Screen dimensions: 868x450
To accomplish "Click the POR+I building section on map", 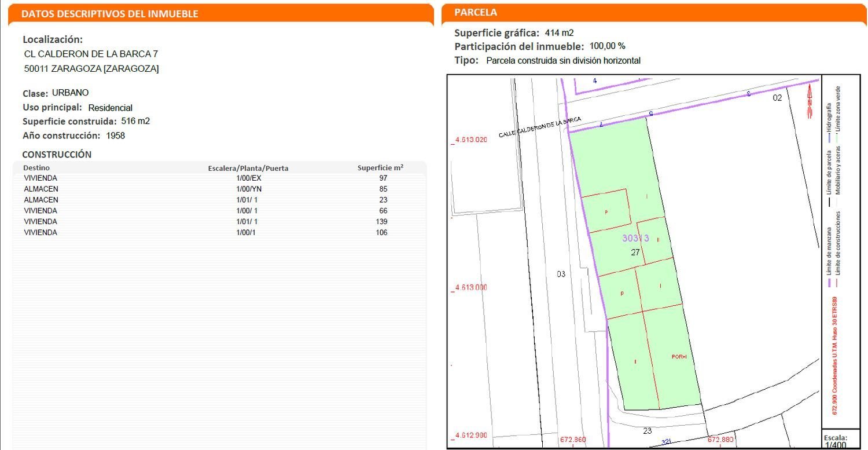I will (x=678, y=357).
